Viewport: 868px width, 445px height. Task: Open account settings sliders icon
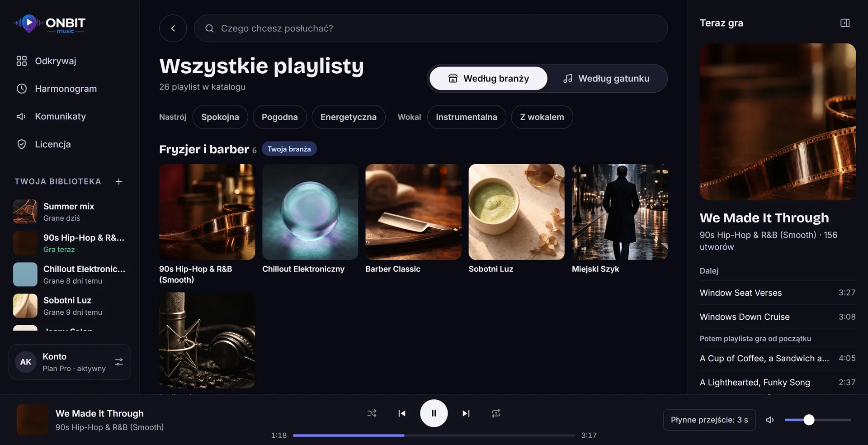tap(119, 362)
